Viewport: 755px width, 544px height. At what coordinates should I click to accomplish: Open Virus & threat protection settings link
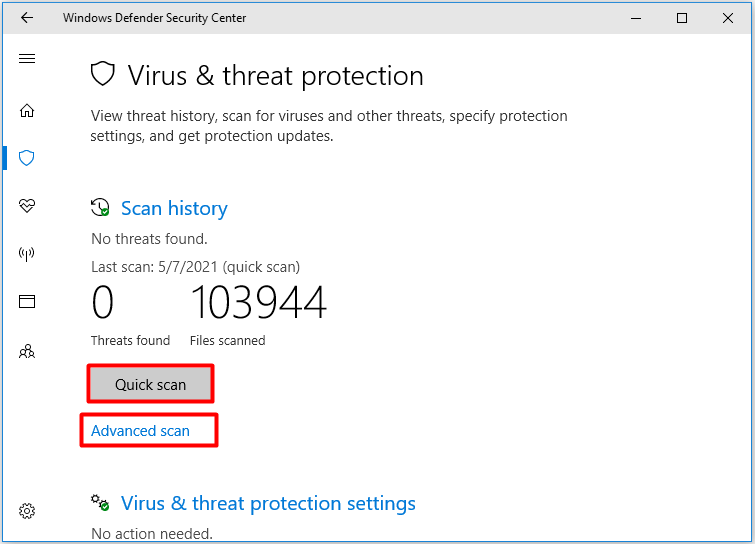268,504
